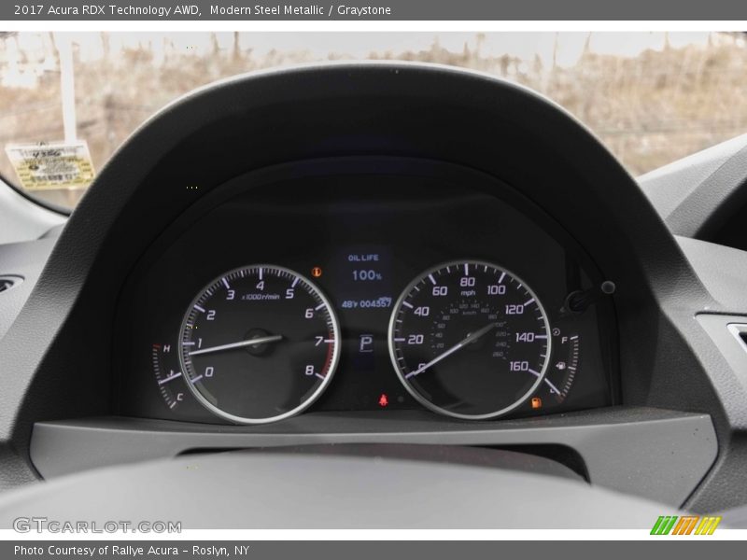The image size is (747, 560).
Task: Click the 8 mark on tachometer
Action: click(310, 370)
